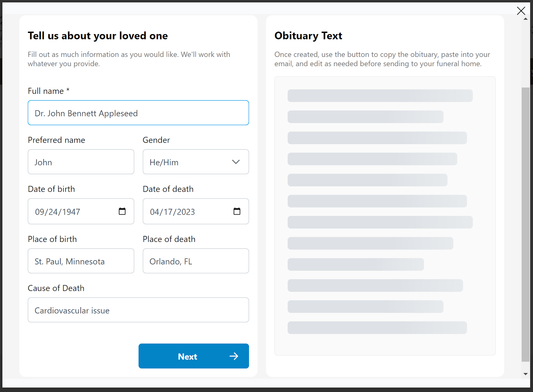Open the date of birth calendar picker
The height and width of the screenshot is (392, 533).
[122, 211]
